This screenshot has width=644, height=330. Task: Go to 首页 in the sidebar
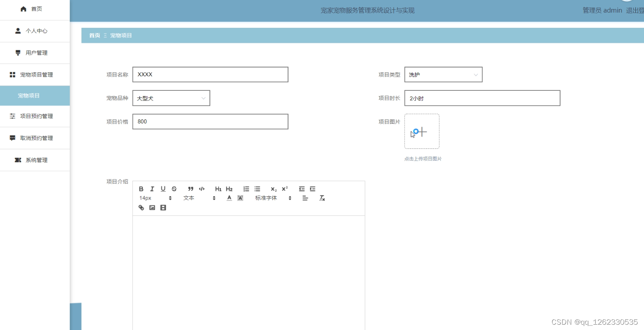pos(35,9)
